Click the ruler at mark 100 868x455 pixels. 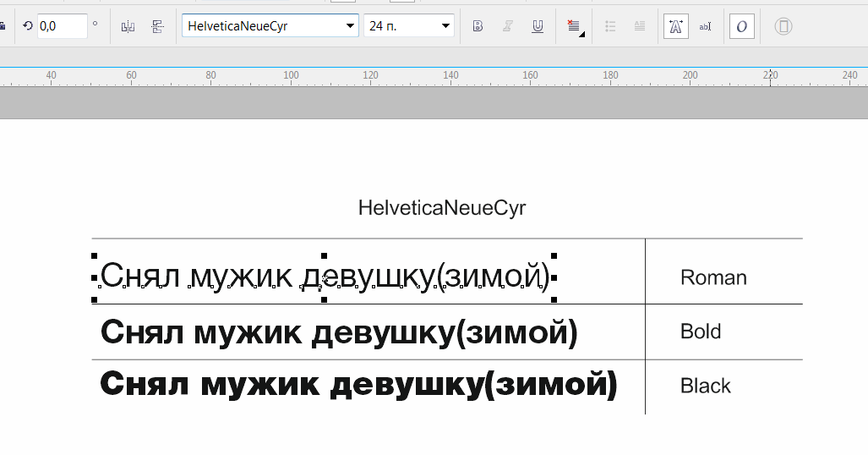(x=291, y=76)
